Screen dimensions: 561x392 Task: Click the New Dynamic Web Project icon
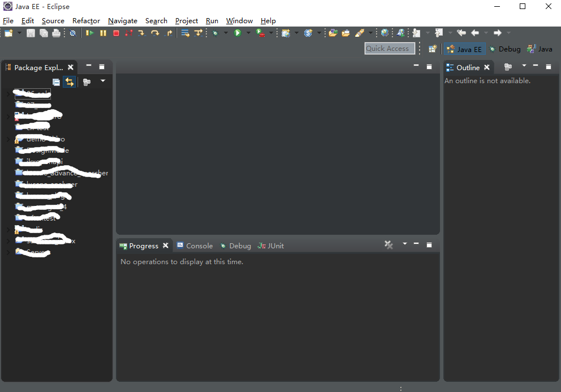(286, 33)
